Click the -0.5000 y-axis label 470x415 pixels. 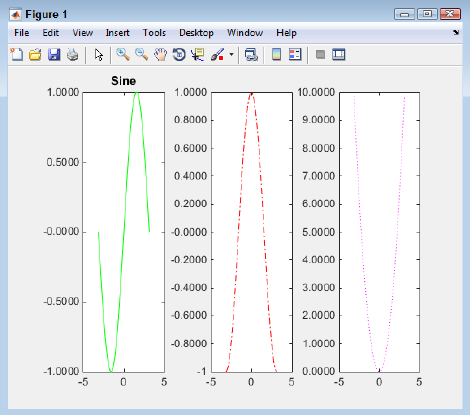(61, 302)
